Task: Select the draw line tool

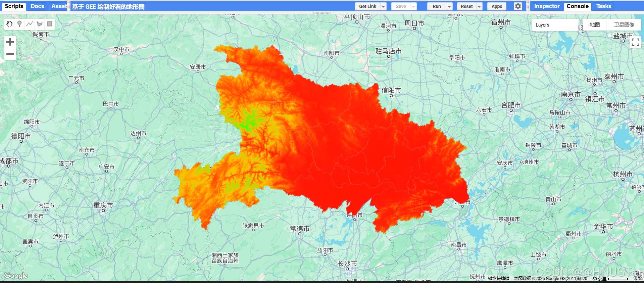Action: 30,24
